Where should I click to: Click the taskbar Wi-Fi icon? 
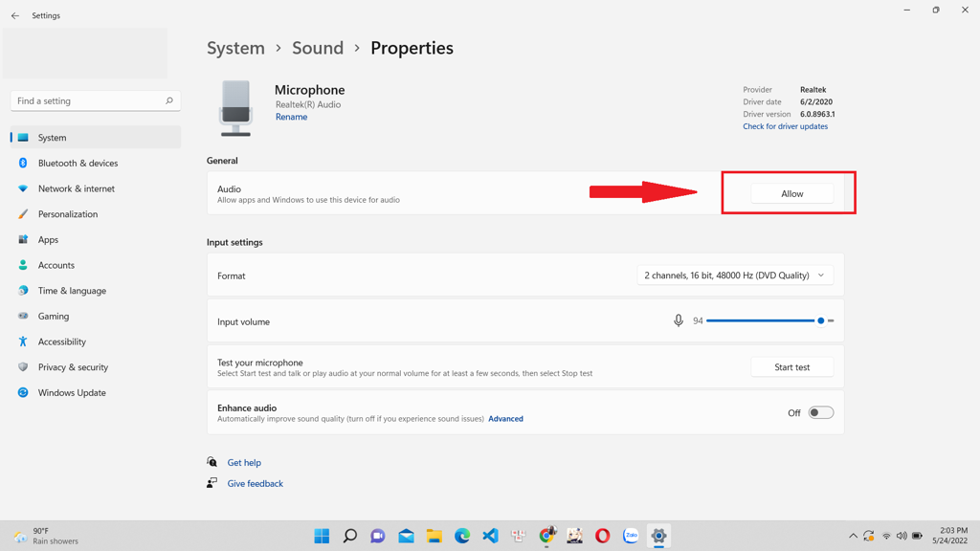pos(886,536)
